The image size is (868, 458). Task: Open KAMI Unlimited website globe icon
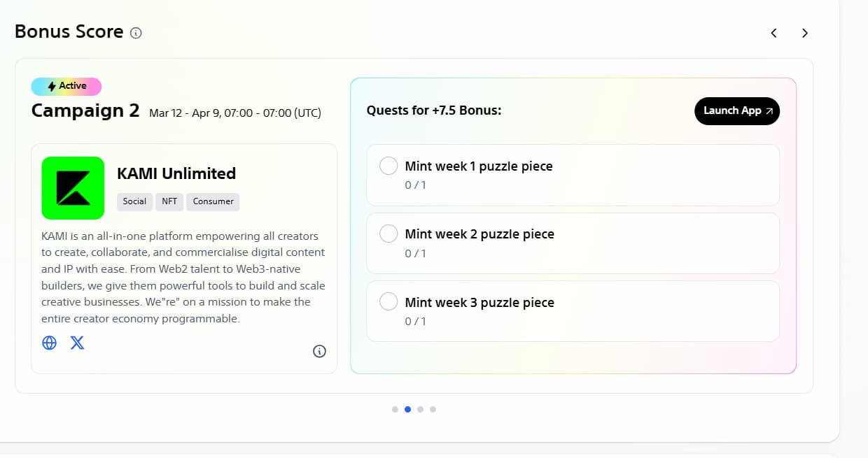(49, 343)
